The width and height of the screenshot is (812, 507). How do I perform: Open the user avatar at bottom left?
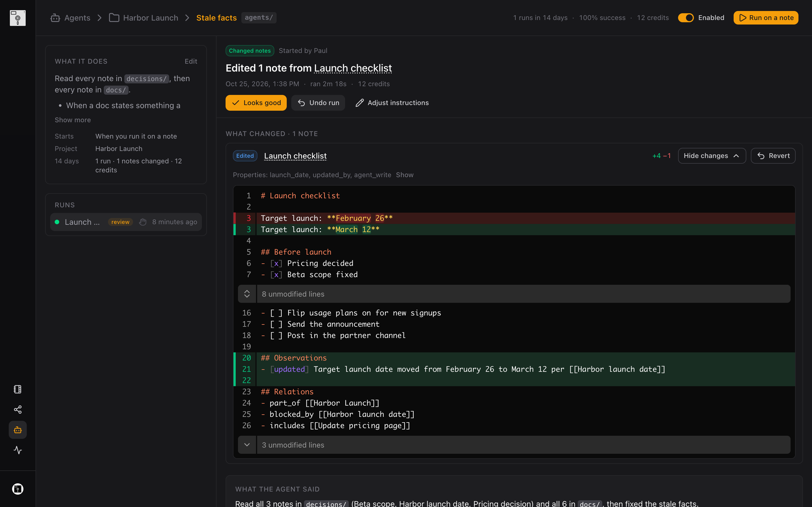tap(17, 489)
